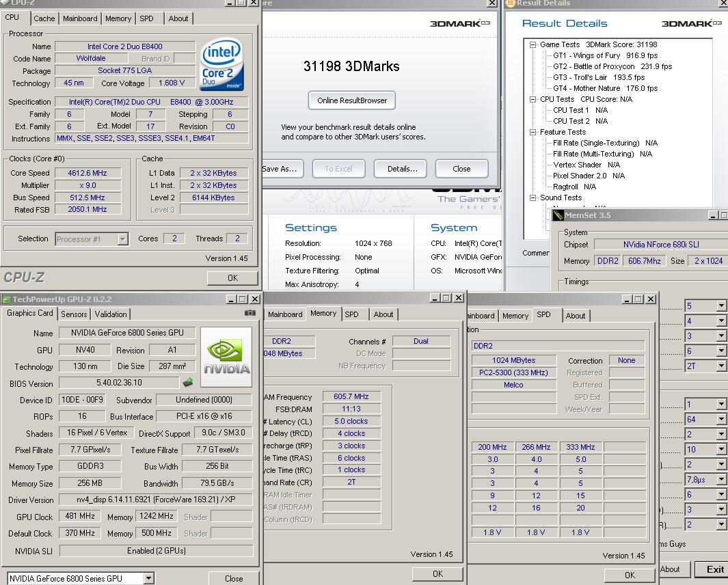Click the Exit button in MemSet
This screenshot has width=728, height=585.
tap(712, 569)
